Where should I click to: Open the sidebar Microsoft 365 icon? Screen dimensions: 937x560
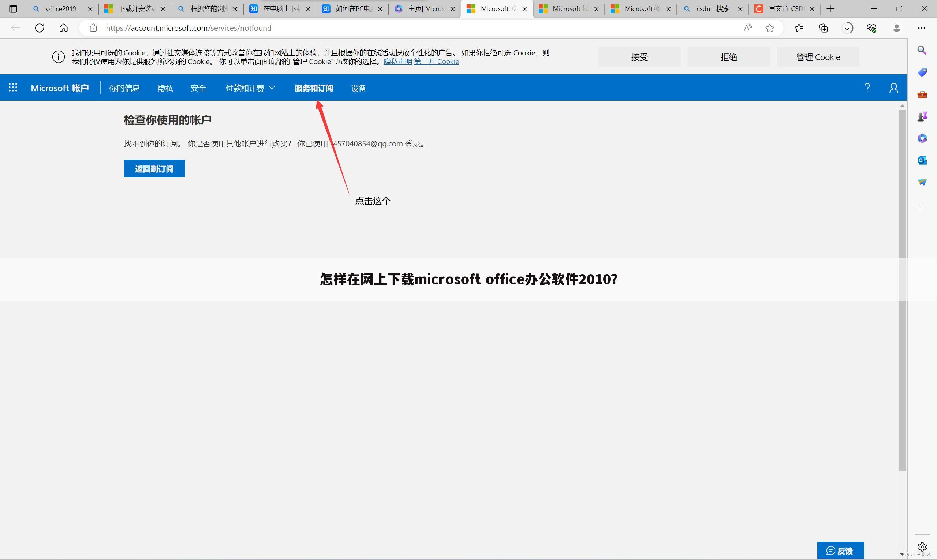click(922, 138)
